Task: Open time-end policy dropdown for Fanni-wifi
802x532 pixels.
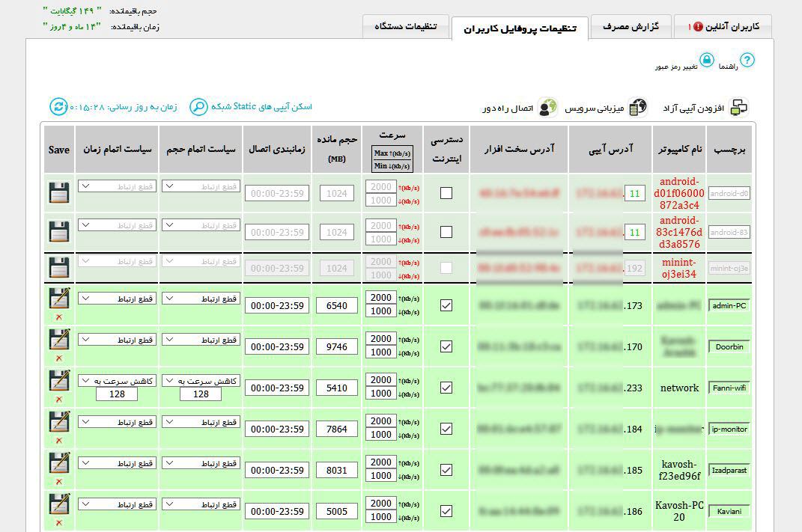Action: 117,381
